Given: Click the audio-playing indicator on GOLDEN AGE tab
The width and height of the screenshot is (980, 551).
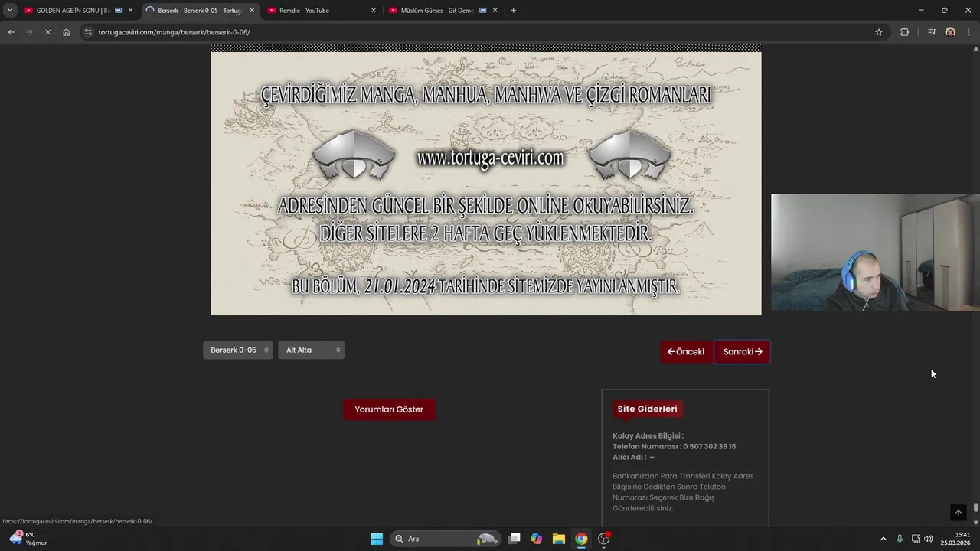Looking at the screenshot, I should [x=118, y=10].
